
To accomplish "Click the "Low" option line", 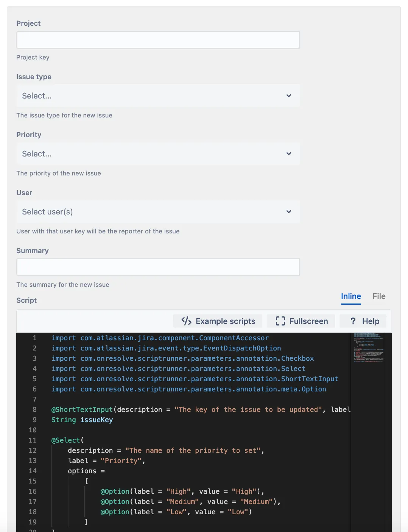I will pyautogui.click(x=176, y=512).
